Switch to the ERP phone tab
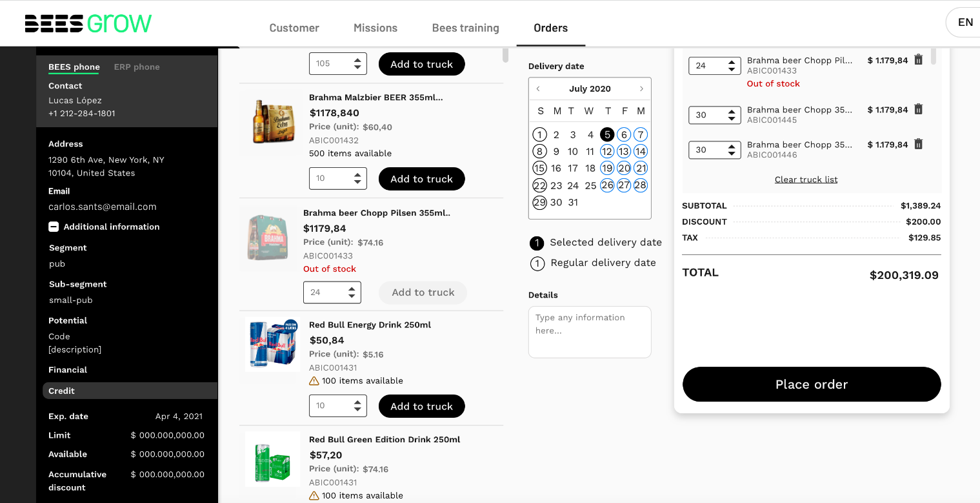This screenshot has height=503, width=980. coord(137,67)
